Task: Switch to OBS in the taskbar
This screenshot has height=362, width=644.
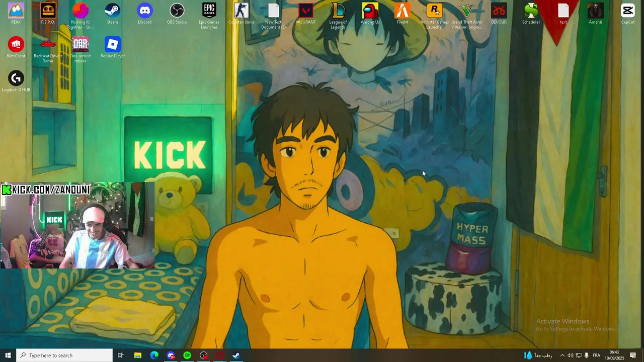Action: tap(204, 355)
